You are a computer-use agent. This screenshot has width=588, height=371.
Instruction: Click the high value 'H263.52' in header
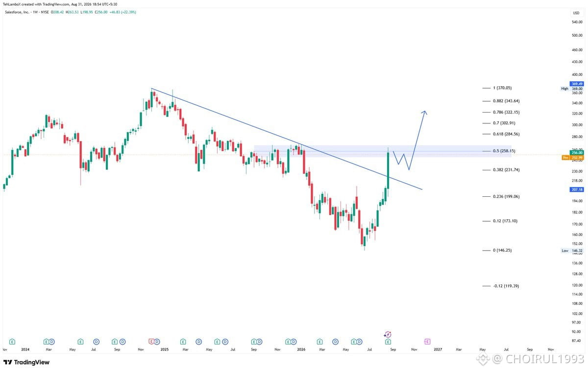point(72,12)
